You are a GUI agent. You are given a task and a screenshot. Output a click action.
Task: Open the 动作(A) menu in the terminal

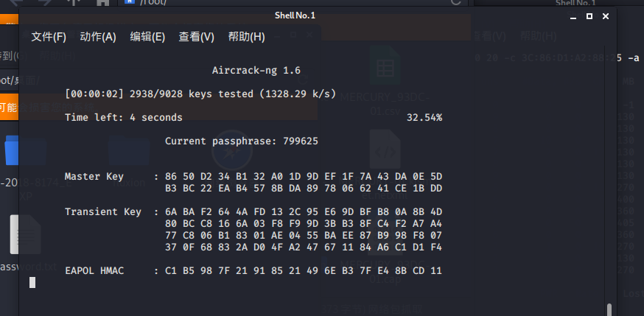(98, 37)
